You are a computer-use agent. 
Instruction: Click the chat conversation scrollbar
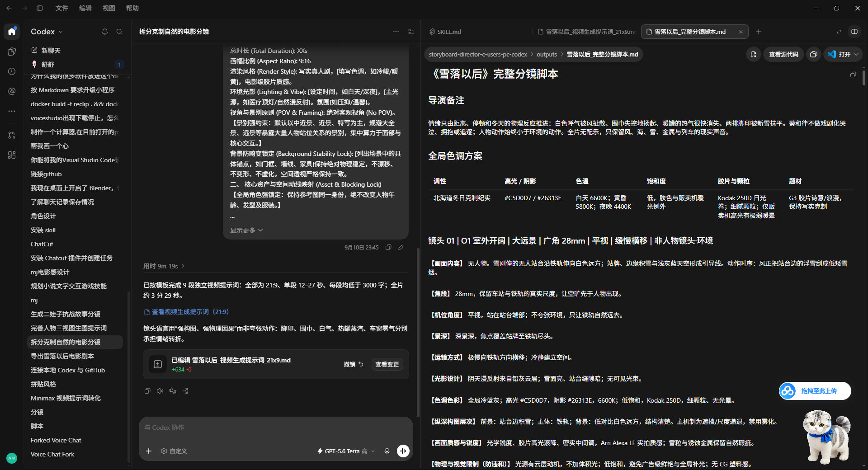click(x=418, y=332)
